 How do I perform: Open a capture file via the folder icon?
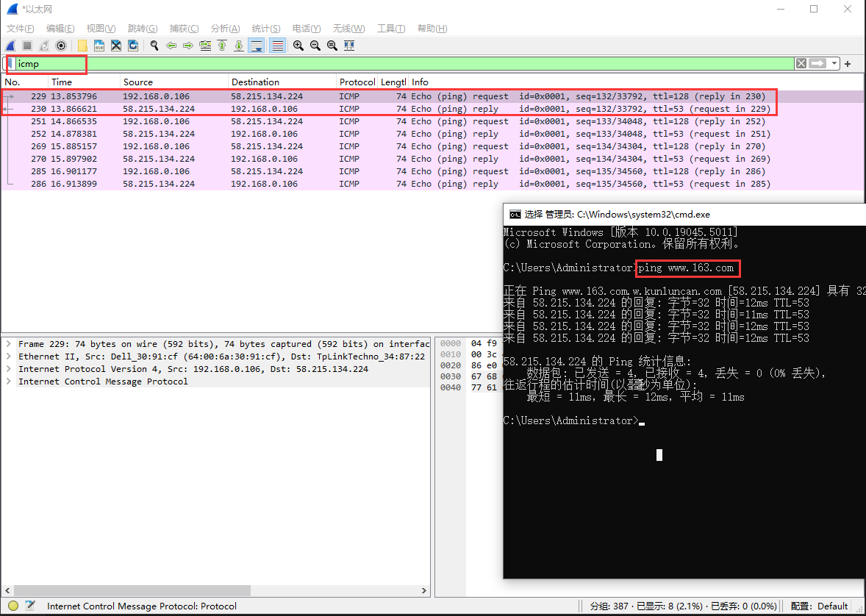(x=82, y=46)
